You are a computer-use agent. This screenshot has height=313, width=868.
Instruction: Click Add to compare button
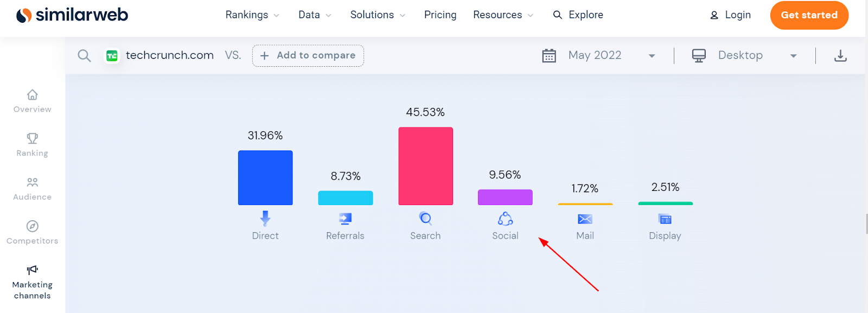click(308, 55)
